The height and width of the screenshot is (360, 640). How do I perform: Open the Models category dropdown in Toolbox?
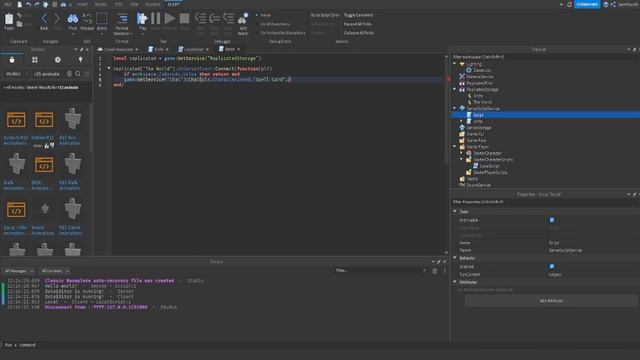(x=16, y=74)
